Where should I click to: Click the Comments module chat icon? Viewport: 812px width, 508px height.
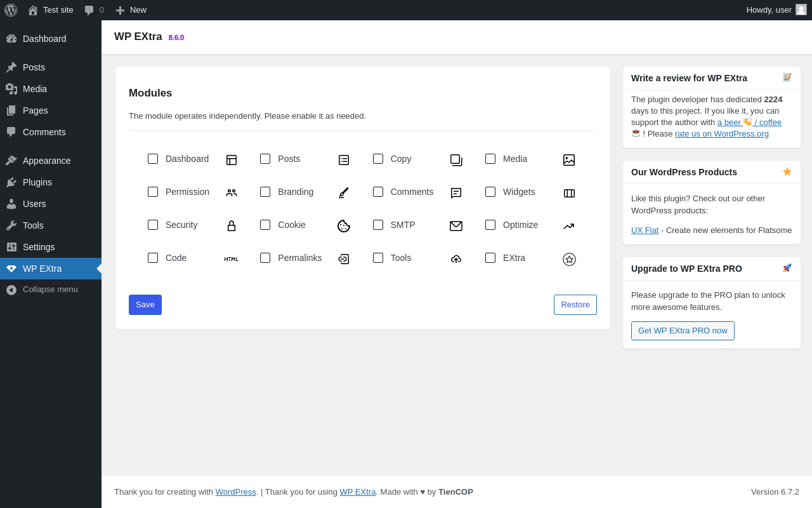tap(456, 193)
